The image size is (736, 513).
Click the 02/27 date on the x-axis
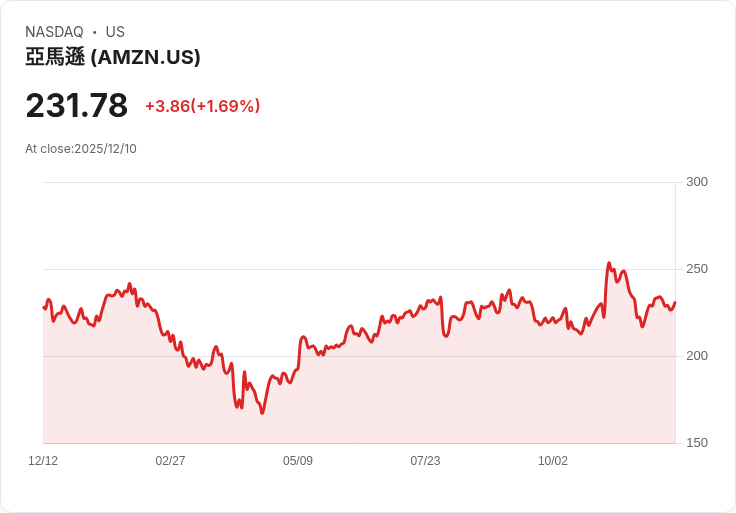click(x=170, y=461)
